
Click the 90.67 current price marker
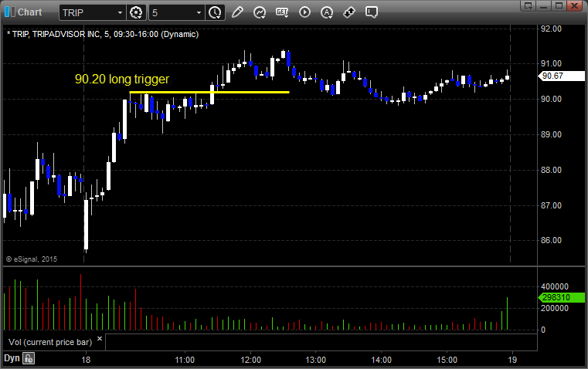pyautogui.click(x=562, y=76)
